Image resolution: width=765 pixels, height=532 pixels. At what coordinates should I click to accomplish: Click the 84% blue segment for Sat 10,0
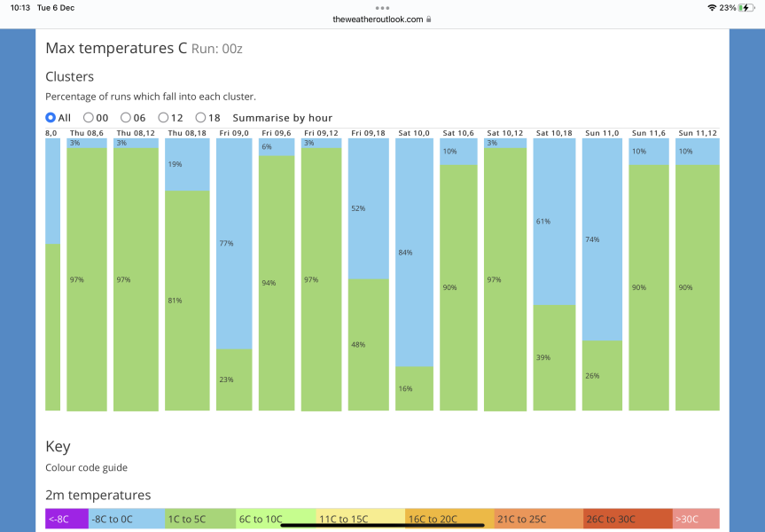[x=414, y=253]
